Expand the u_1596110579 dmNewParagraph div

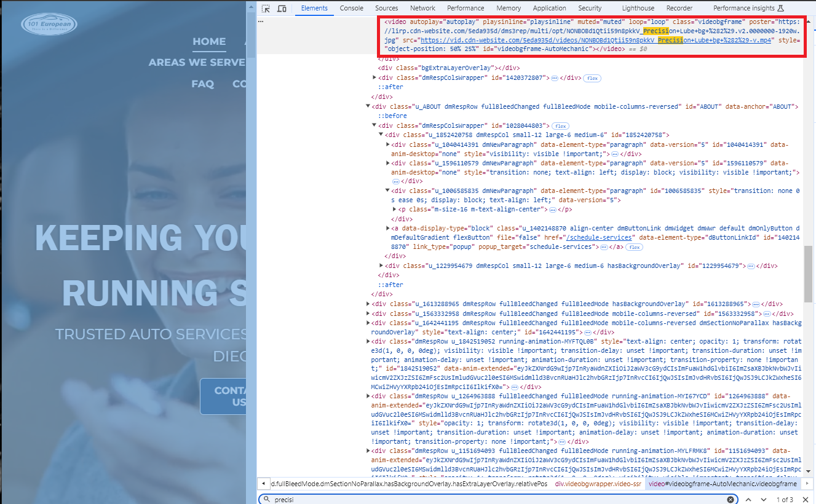388,163
